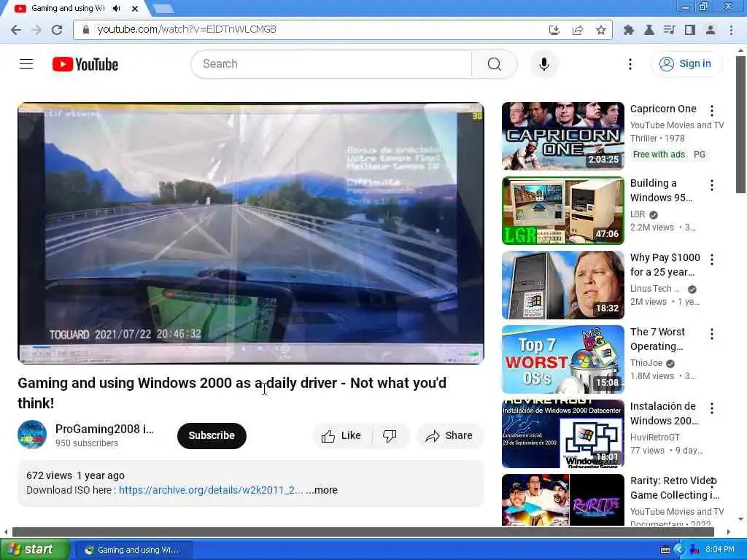This screenshot has height=560, width=747.
Task: Share this page from address bar
Action: [578, 30]
